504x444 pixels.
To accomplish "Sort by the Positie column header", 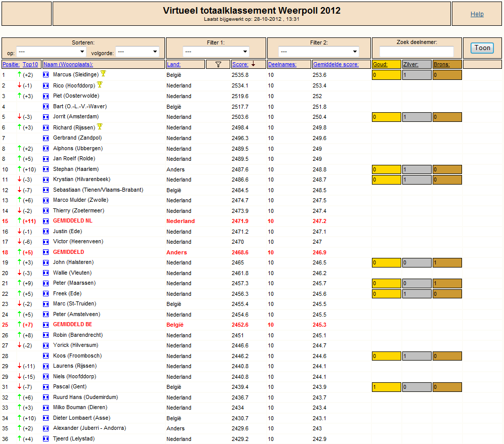I will [x=11, y=64].
